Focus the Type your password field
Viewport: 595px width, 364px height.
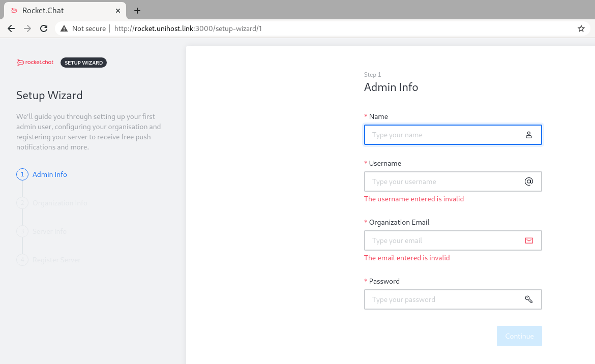tap(442, 299)
